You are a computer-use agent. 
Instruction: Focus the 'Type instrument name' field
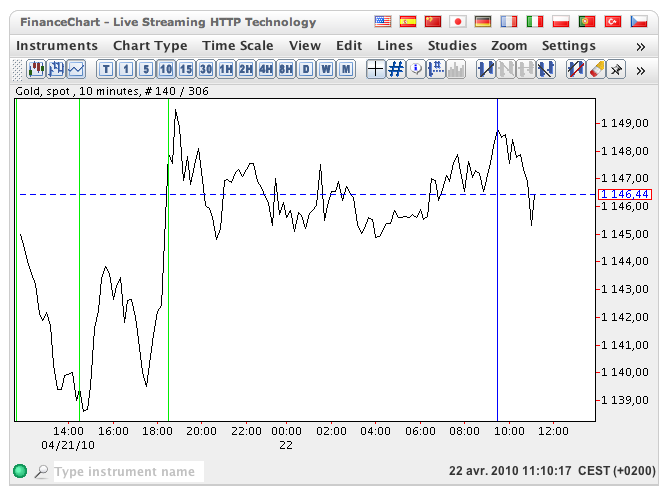[127, 471]
